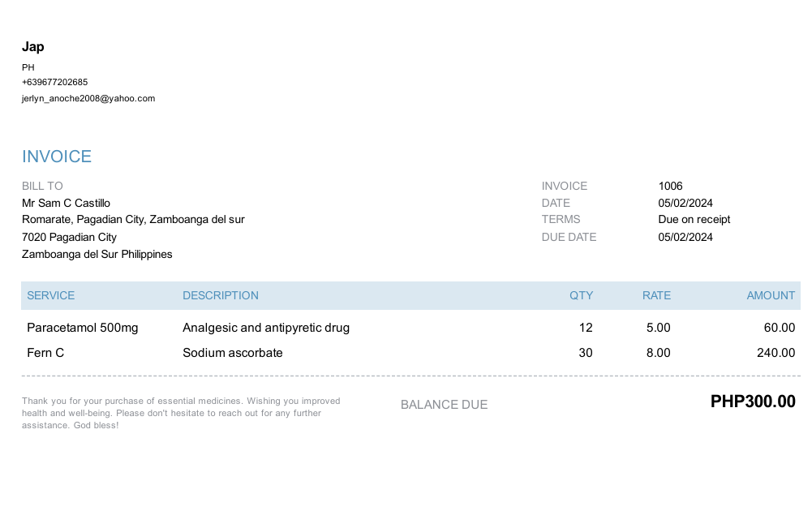Click the DUE DATE label
The image size is (812, 511).
[x=569, y=237]
